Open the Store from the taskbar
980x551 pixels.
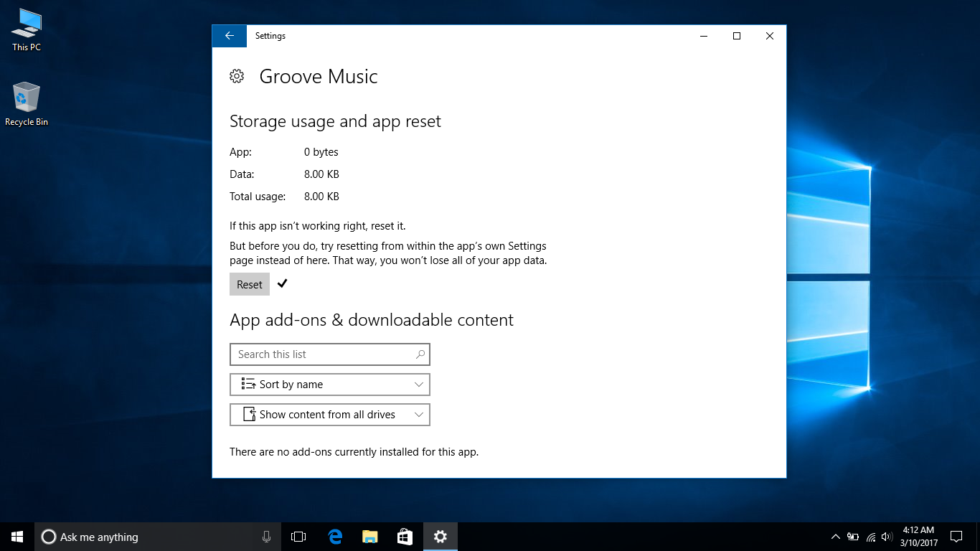405,537
